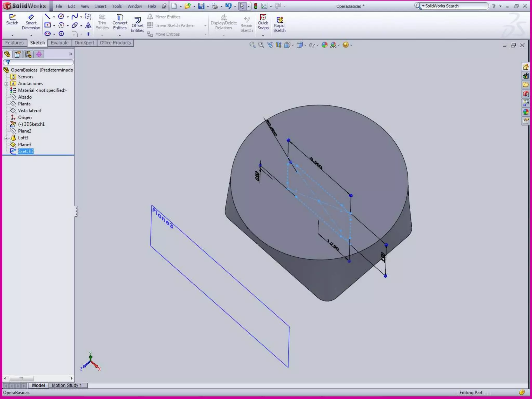Select Plane3 in the feature tree
This screenshot has width=532, height=399.
(x=24, y=144)
